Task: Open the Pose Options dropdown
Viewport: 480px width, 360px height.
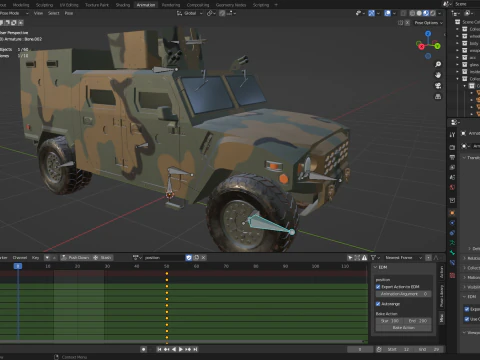Action: [x=428, y=23]
